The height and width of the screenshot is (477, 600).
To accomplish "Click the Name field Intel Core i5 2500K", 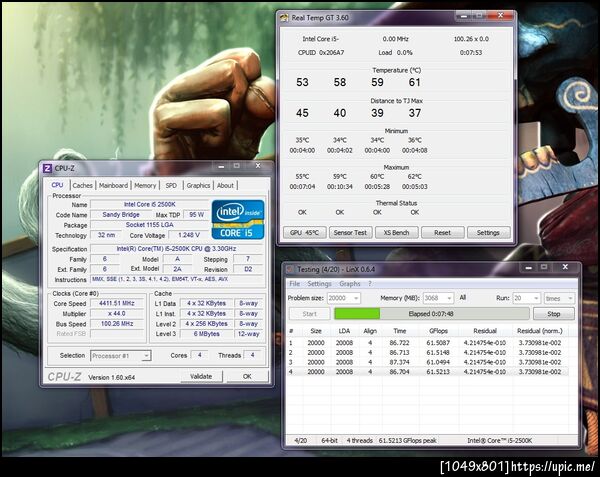I will 150,205.
